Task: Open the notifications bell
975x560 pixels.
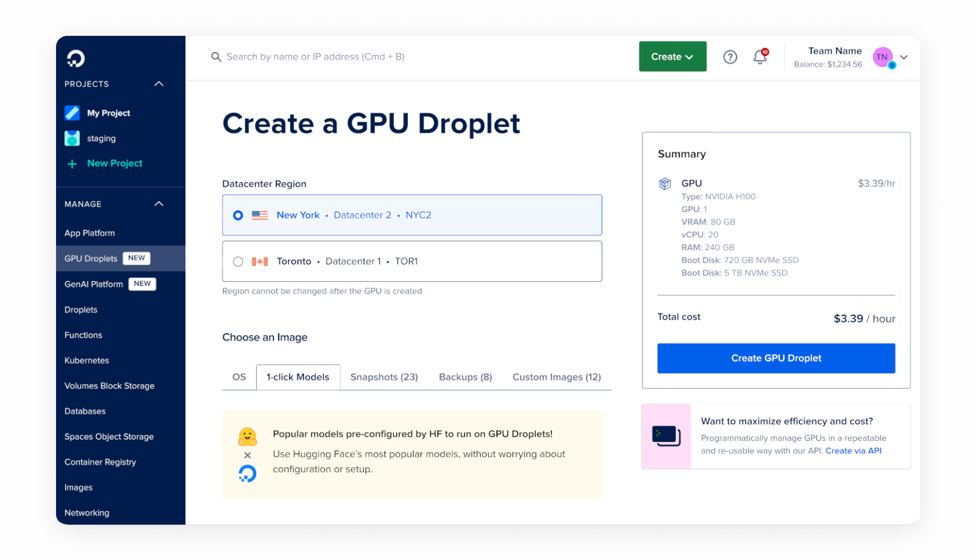Action: (x=760, y=57)
